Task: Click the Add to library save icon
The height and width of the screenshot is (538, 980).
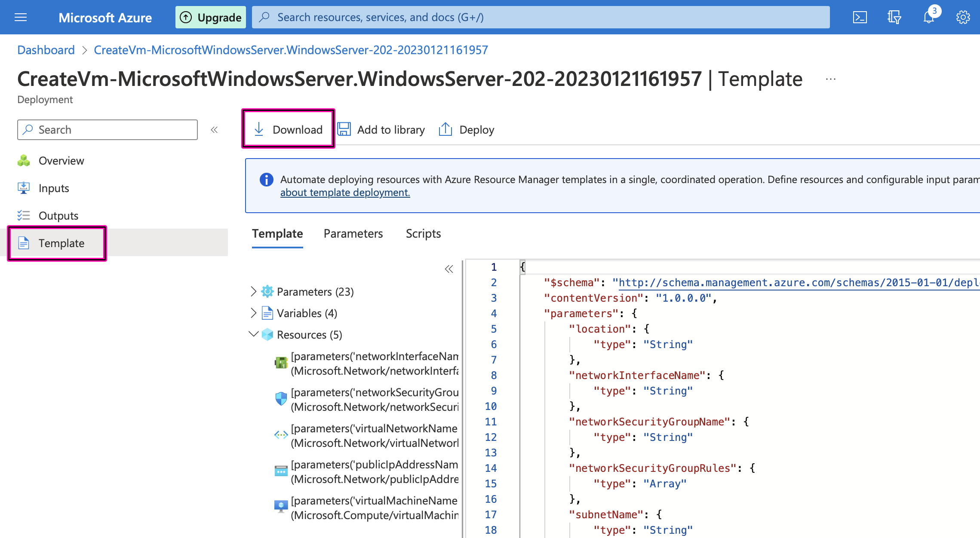Action: (x=344, y=129)
